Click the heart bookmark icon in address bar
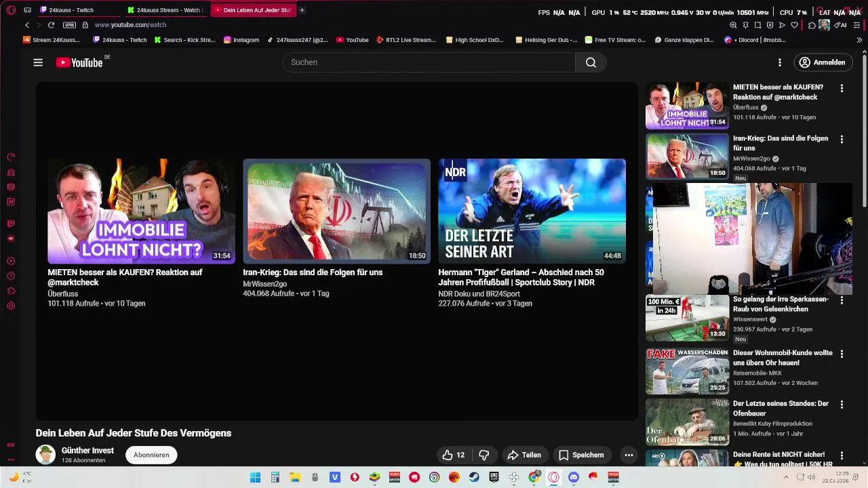868x488 pixels. (x=794, y=25)
